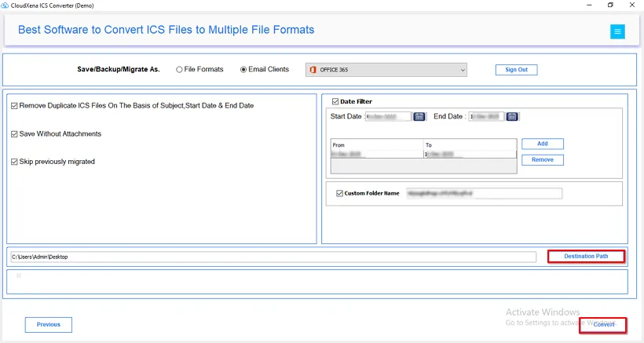Click the destination path field C:\Users\Admin\Desktop

click(273, 257)
